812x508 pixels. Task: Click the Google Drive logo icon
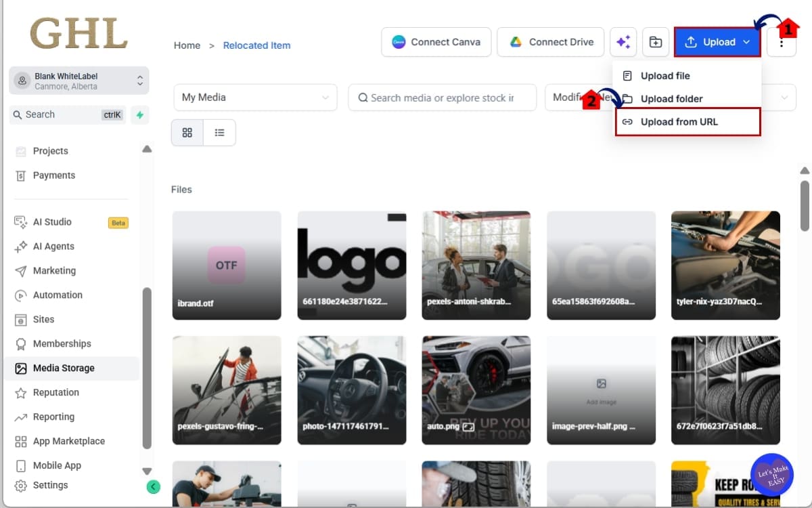click(x=516, y=42)
